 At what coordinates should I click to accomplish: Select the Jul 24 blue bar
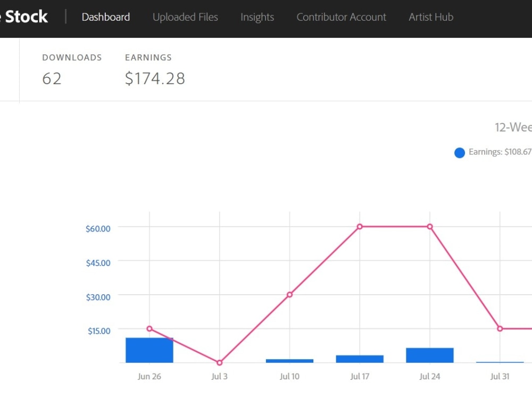(429, 356)
